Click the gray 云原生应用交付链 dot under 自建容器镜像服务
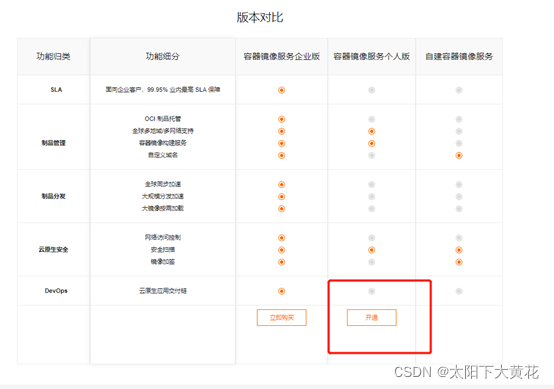Image resolution: width=554 pixels, height=389 pixels. pos(459,291)
